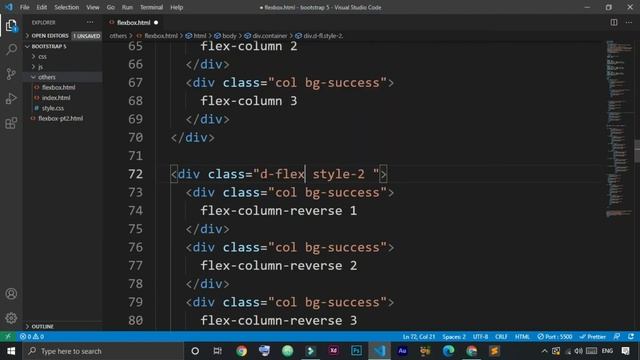
Task: Click line number 72 in gutter
Action: coord(136,174)
